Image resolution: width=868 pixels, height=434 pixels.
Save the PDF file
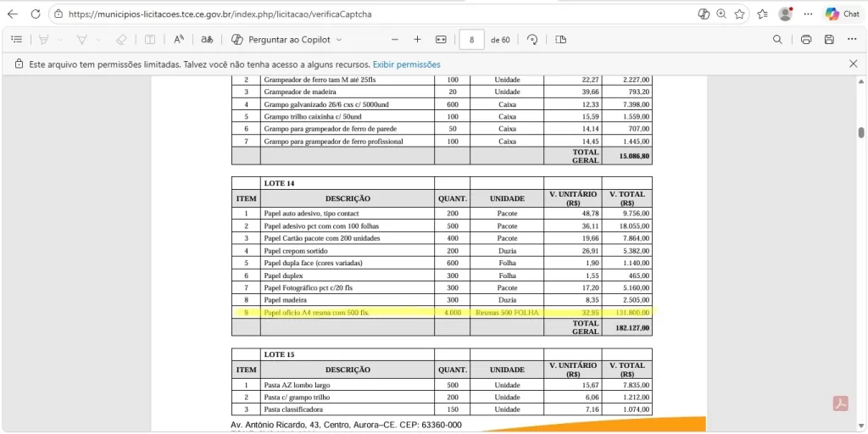coord(829,40)
